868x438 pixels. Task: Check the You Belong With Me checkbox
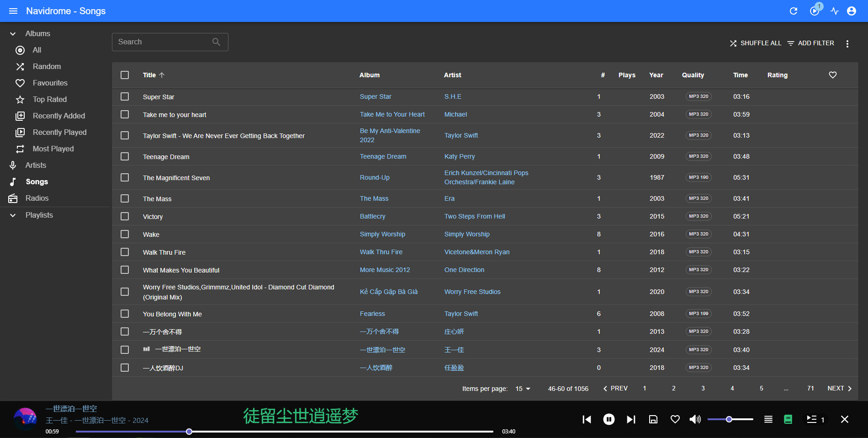pyautogui.click(x=125, y=314)
